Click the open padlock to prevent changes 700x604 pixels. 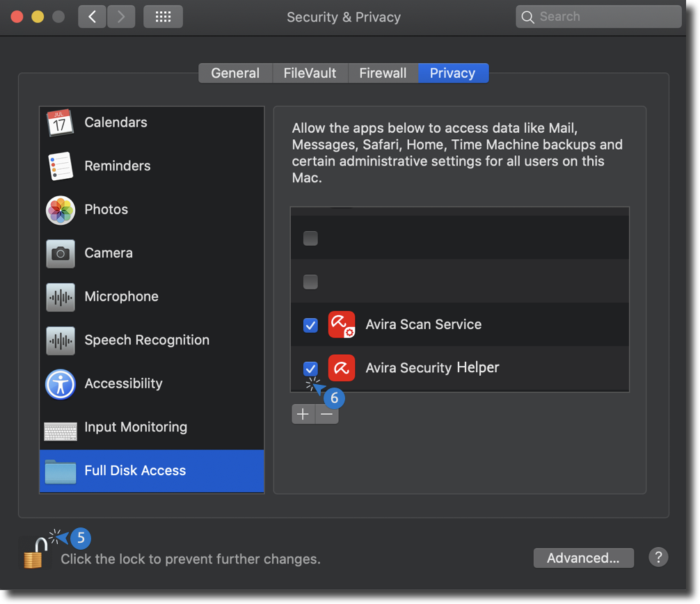pos(35,554)
